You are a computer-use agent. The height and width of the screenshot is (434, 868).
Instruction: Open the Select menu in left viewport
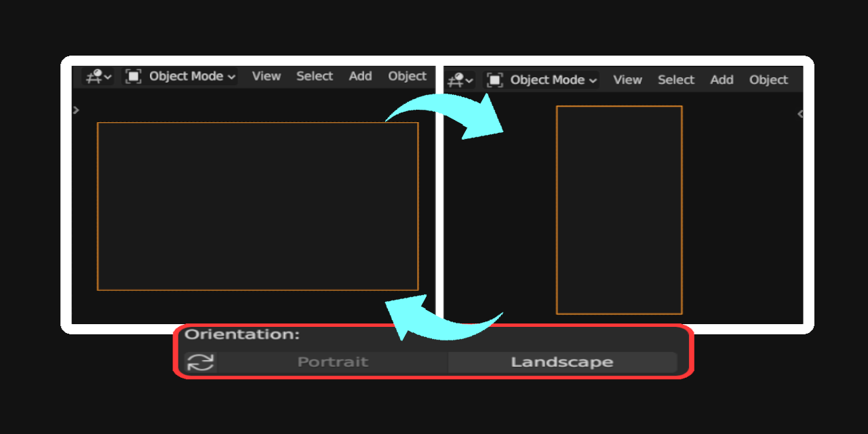315,76
